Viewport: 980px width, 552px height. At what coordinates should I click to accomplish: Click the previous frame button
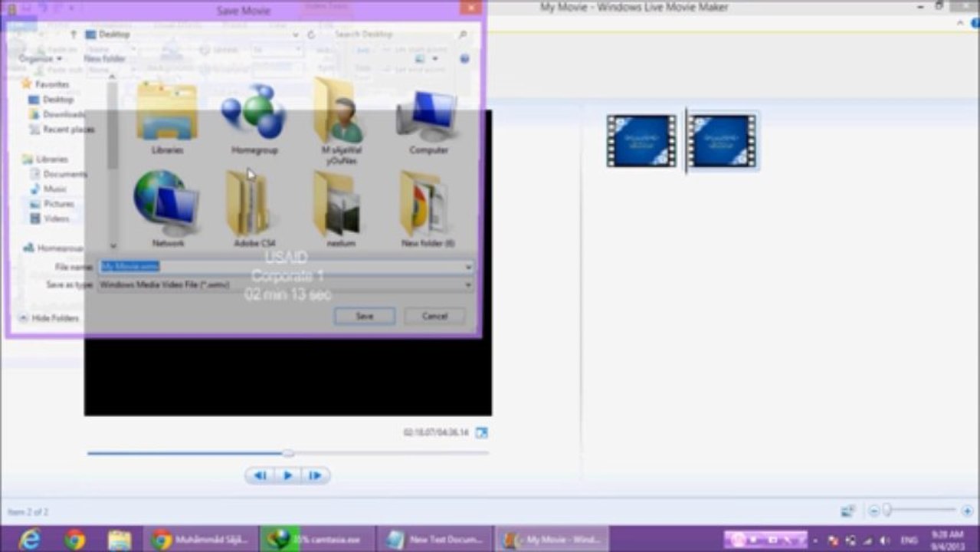click(x=260, y=475)
